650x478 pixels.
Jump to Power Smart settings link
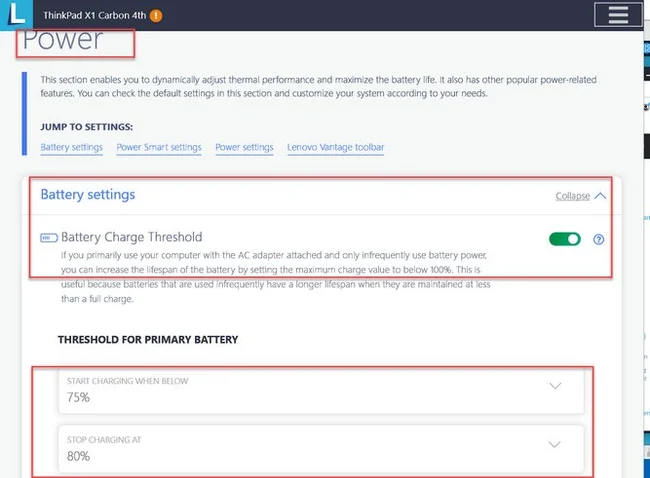click(x=159, y=148)
